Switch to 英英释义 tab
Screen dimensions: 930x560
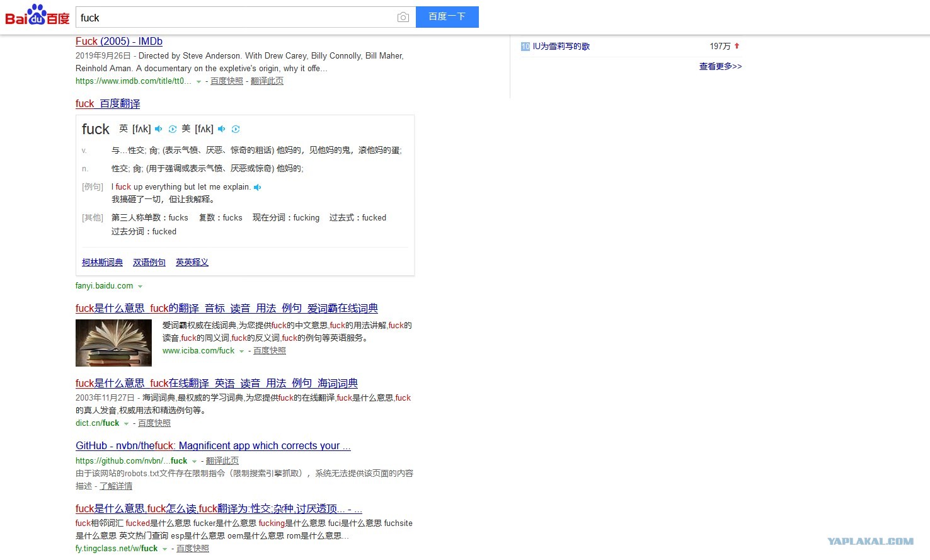click(x=192, y=263)
